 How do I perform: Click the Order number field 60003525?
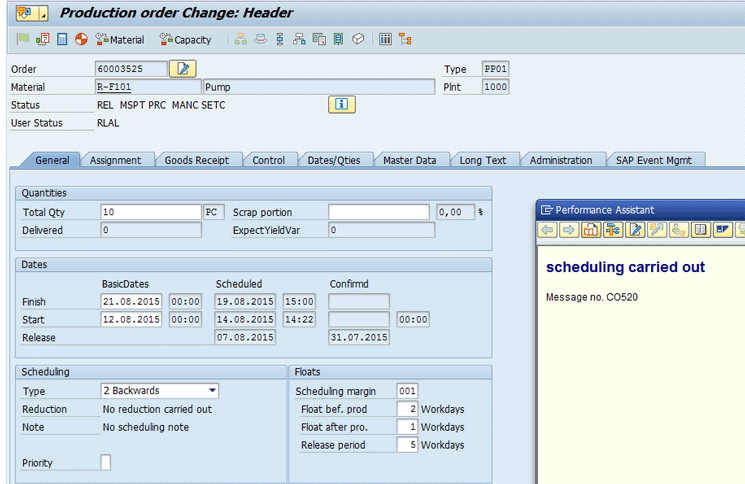click(131, 69)
